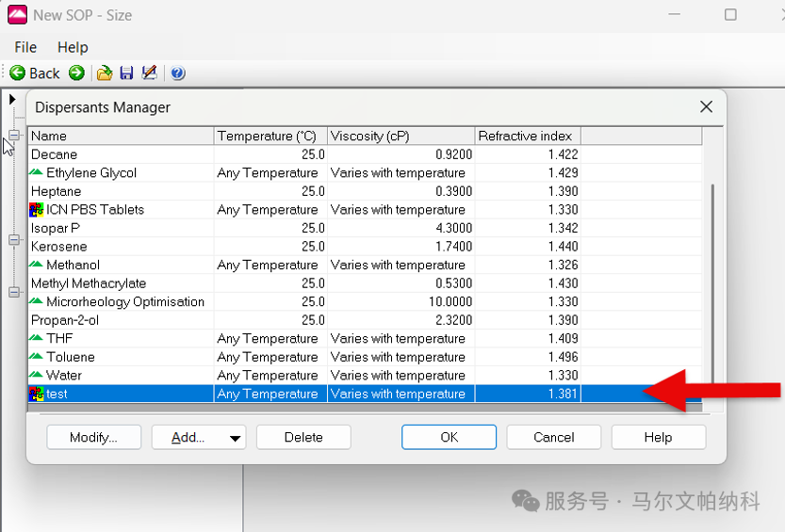The height and width of the screenshot is (532, 785).
Task: Select the Isopar P row
Action: click(365, 228)
